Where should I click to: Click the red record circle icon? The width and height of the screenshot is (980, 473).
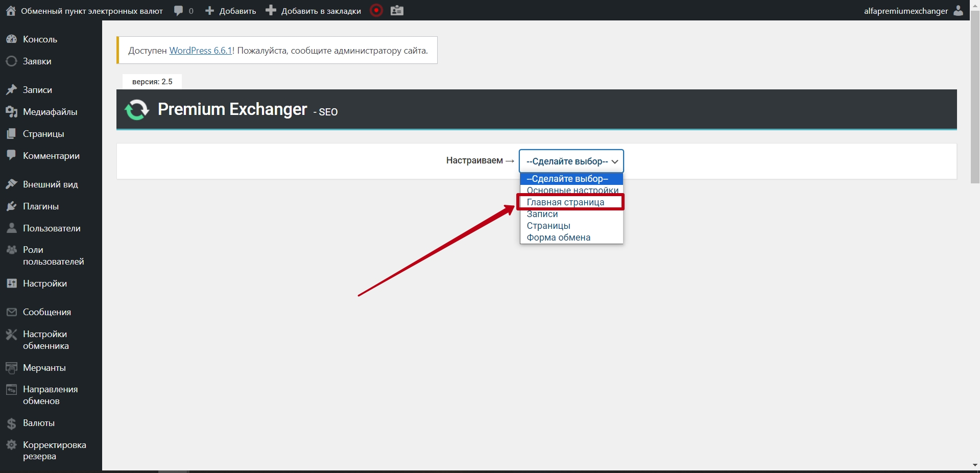376,11
